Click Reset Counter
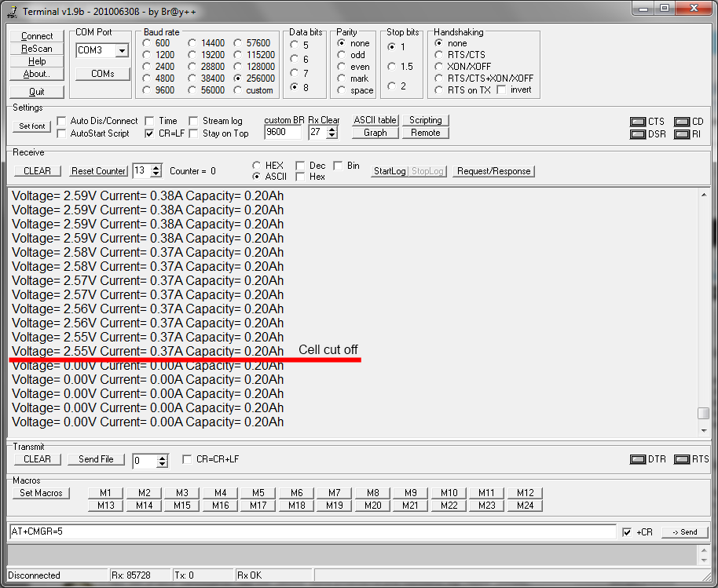This screenshot has width=718, height=588. (98, 171)
